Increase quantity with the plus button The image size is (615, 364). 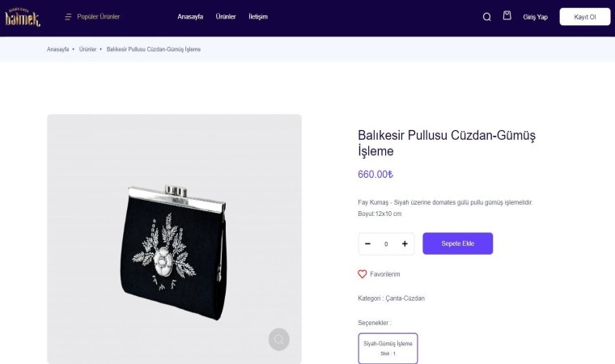point(405,243)
